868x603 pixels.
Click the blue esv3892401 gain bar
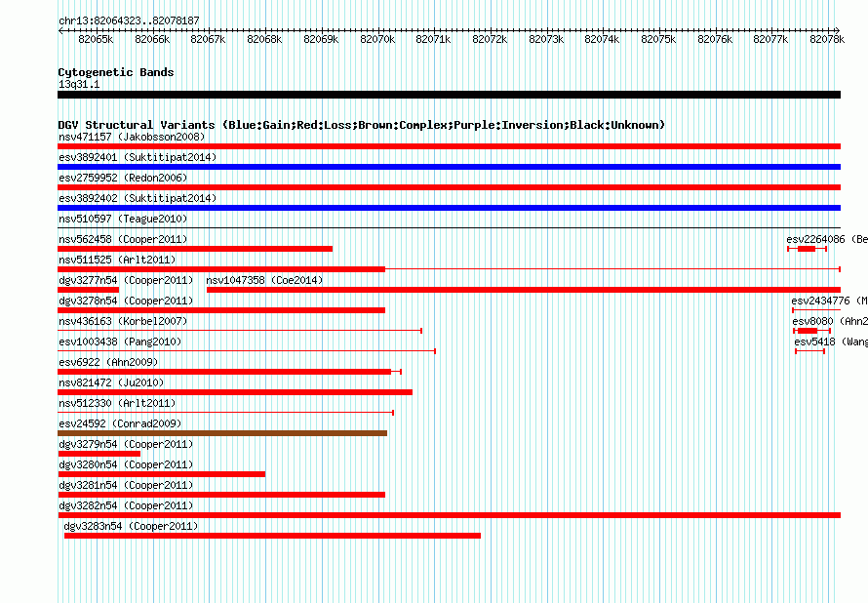(449, 167)
